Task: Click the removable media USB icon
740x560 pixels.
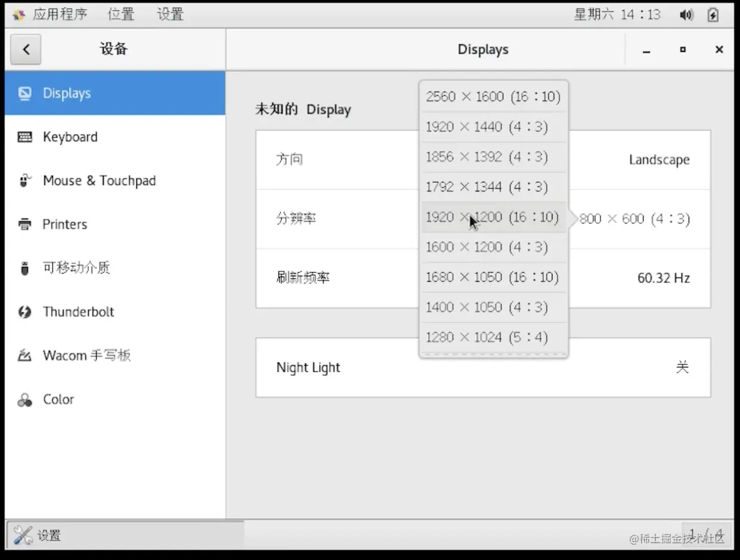Action: 24,268
